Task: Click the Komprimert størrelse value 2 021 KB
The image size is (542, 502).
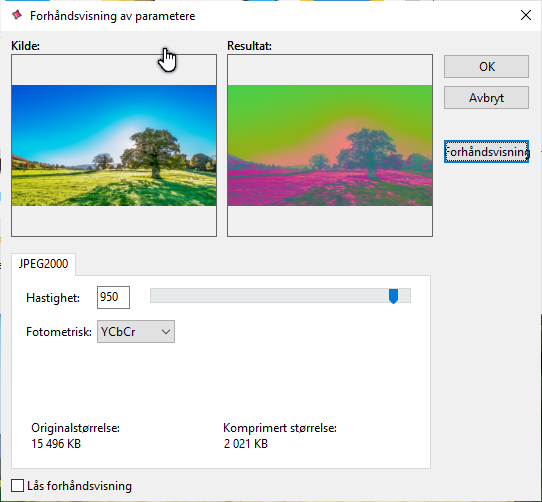Action: (246, 444)
